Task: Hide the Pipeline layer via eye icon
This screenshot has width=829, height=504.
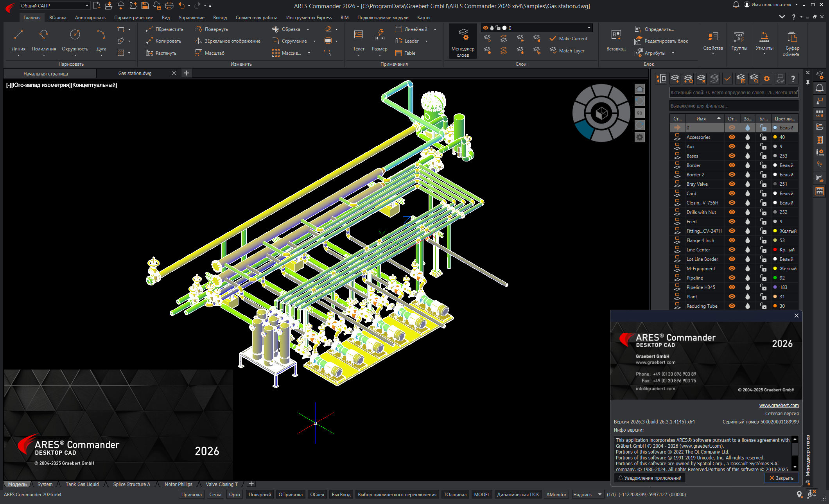Action: point(732,278)
